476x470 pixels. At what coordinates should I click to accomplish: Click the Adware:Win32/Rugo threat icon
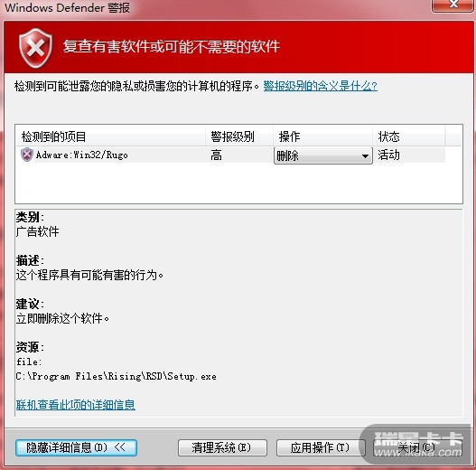(27, 155)
